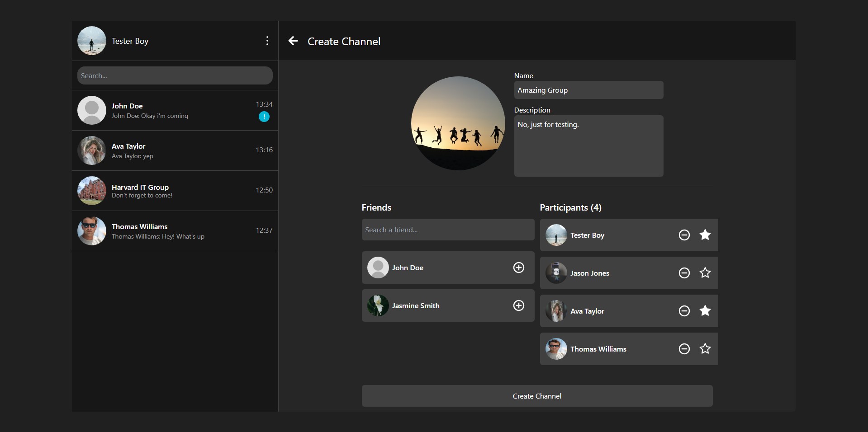868x432 pixels.
Task: Click the Tester Boy name in Participants
Action: tap(587, 235)
